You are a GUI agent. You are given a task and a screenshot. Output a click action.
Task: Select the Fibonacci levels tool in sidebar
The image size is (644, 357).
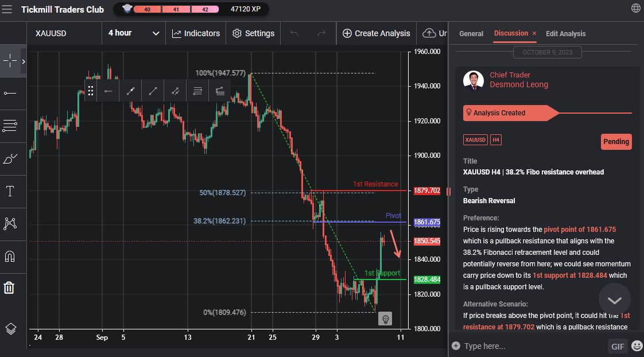click(x=10, y=126)
